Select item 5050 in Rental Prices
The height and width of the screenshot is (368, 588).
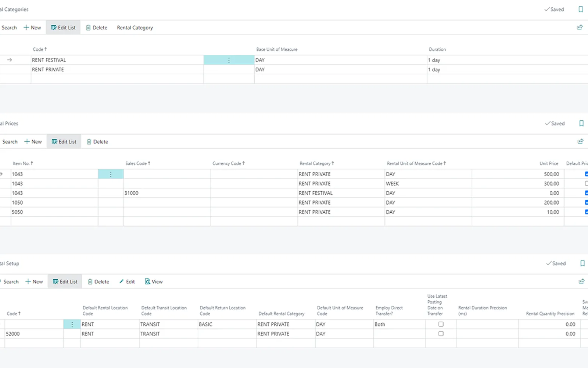pyautogui.click(x=54, y=212)
